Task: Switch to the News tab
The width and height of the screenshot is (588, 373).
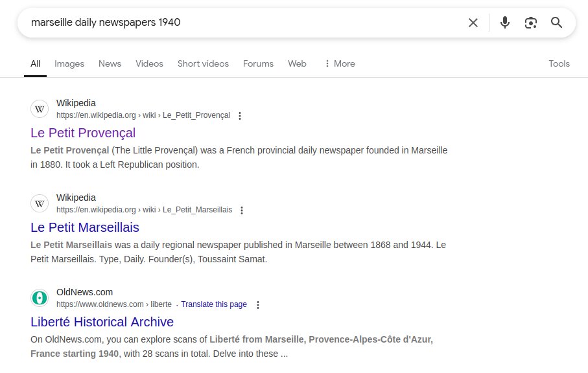Action: tap(110, 63)
